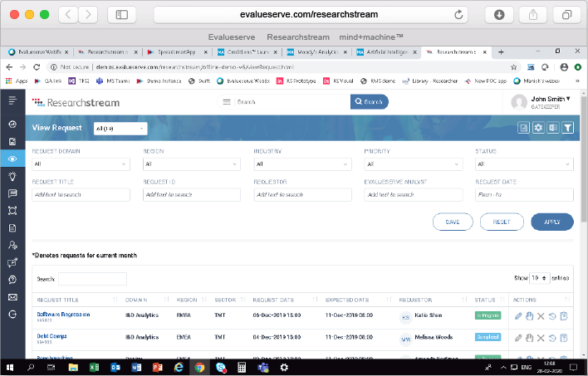Click the APPLY filter button
The image size is (588, 376).
pyautogui.click(x=552, y=222)
